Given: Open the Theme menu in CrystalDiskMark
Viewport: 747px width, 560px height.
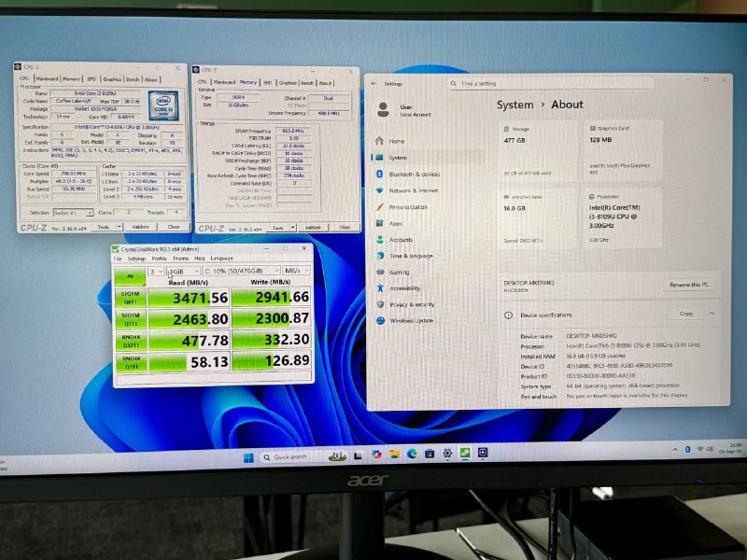Looking at the screenshot, I should tap(180, 259).
